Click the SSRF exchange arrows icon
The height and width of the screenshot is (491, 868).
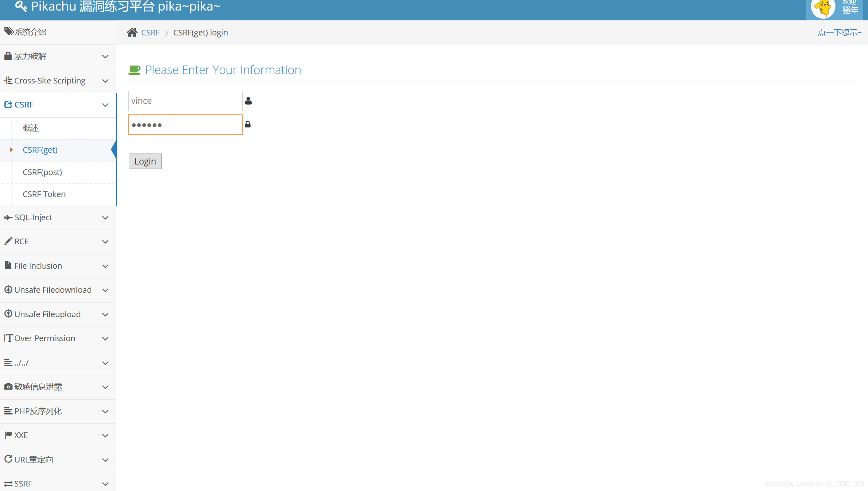(x=8, y=483)
